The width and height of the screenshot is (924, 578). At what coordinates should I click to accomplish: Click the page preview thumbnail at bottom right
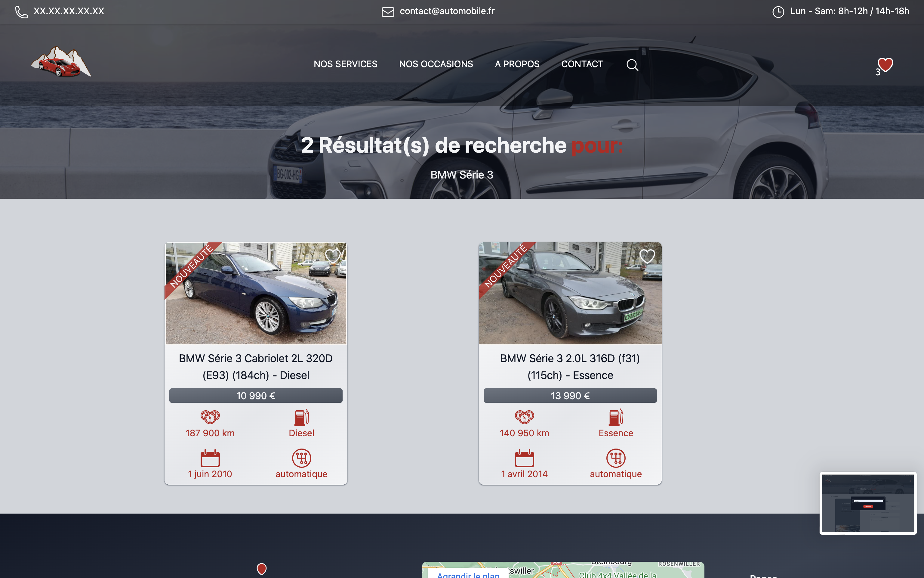(x=868, y=503)
